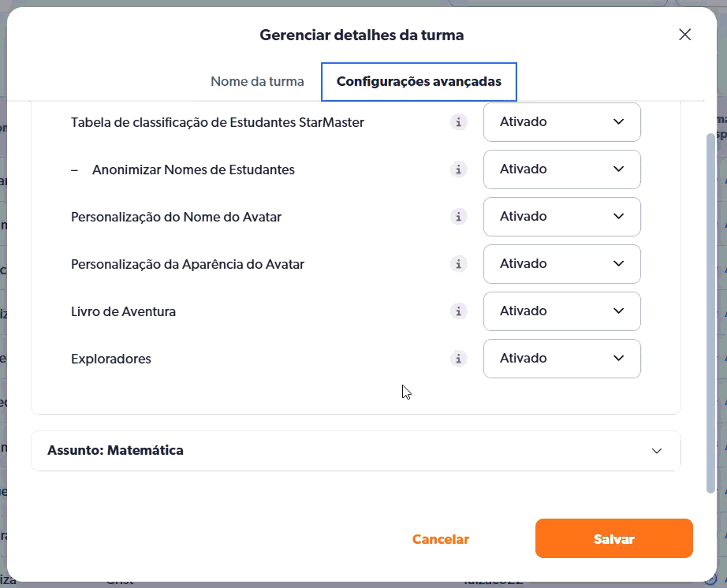Screen dimensions: 727x588
Task: Click the dialog's vertical scrollbar
Action: (x=710, y=315)
